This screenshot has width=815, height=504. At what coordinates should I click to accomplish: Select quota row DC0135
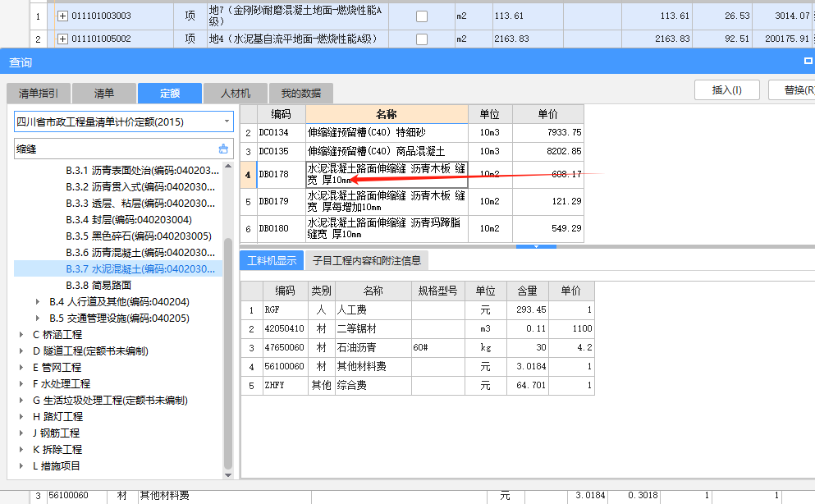tap(412, 151)
